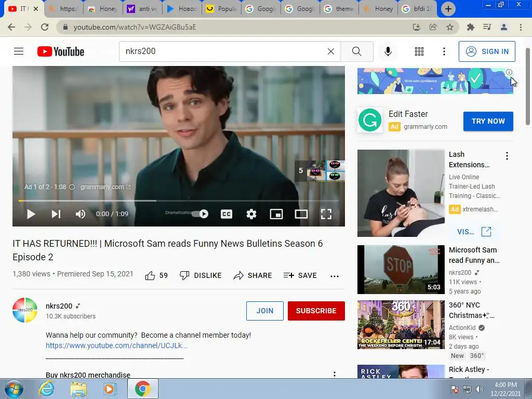Open ActionKid channel name

[462, 328]
